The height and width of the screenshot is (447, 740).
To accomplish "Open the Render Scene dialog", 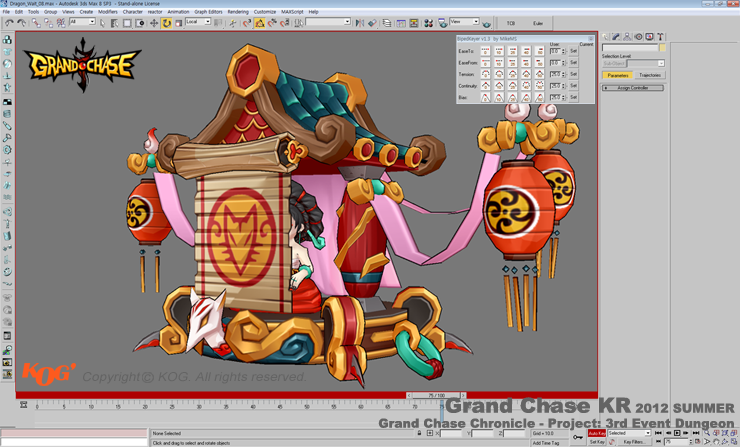I will point(443,23).
